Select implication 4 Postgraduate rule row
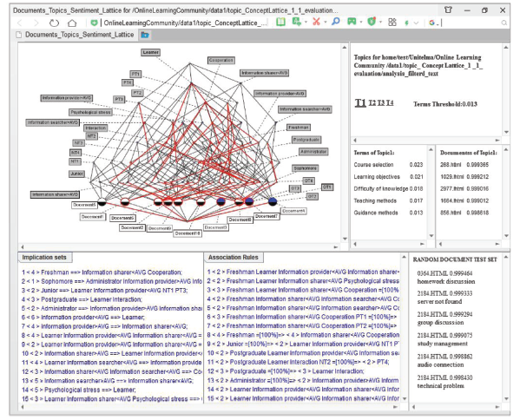Image resolution: width=520 pixels, height=420 pixels. click(x=82, y=299)
